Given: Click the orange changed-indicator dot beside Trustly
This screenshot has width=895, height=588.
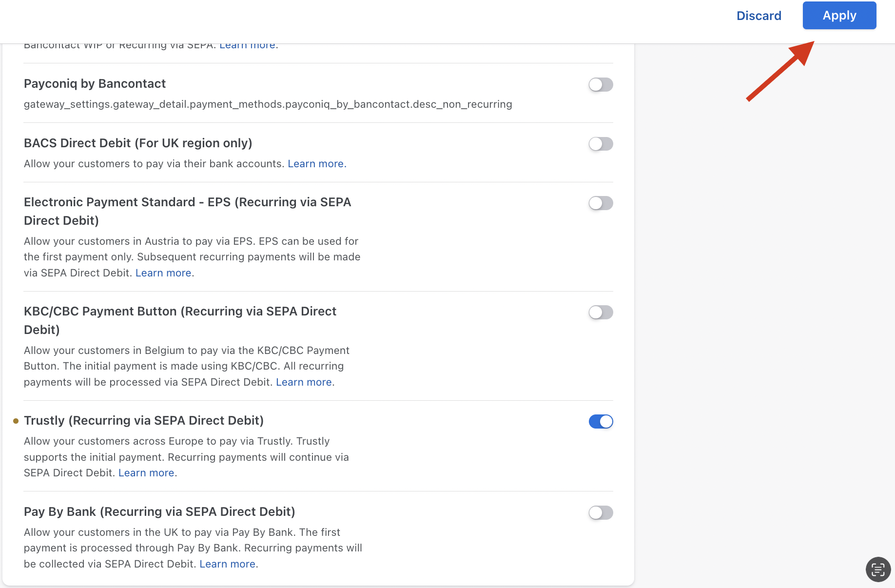Looking at the screenshot, I should tap(16, 421).
